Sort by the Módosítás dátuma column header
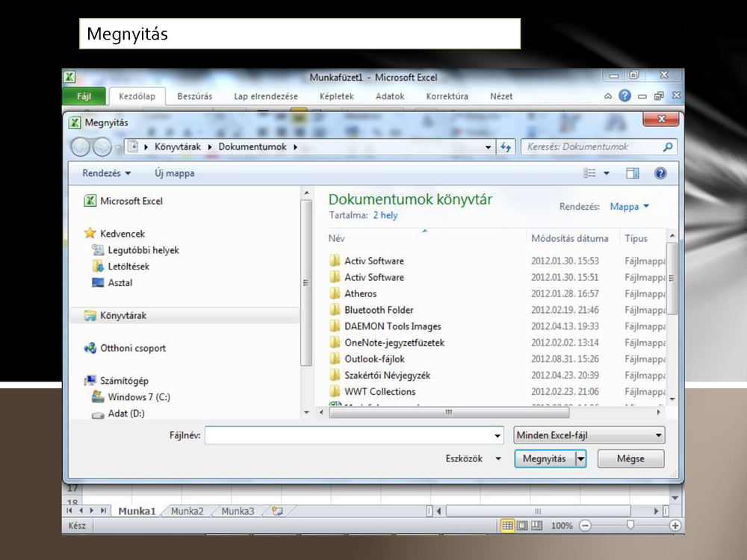 point(570,238)
